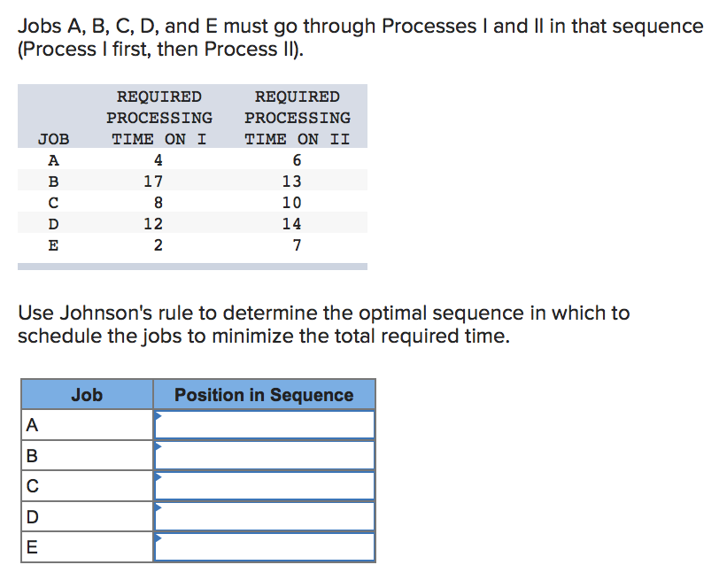Click the Required Processing Time on II header
This screenshot has width=719, height=588.
click(298, 117)
